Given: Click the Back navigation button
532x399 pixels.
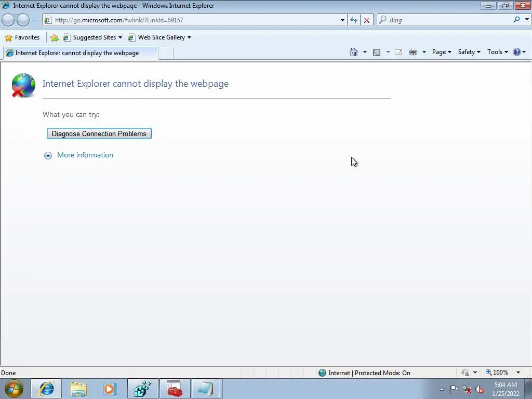Looking at the screenshot, I should coord(8,20).
